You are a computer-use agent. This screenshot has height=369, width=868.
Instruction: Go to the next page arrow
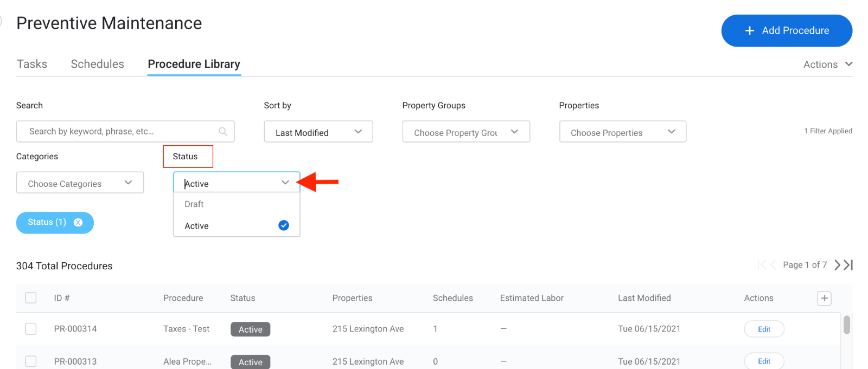[x=837, y=265]
